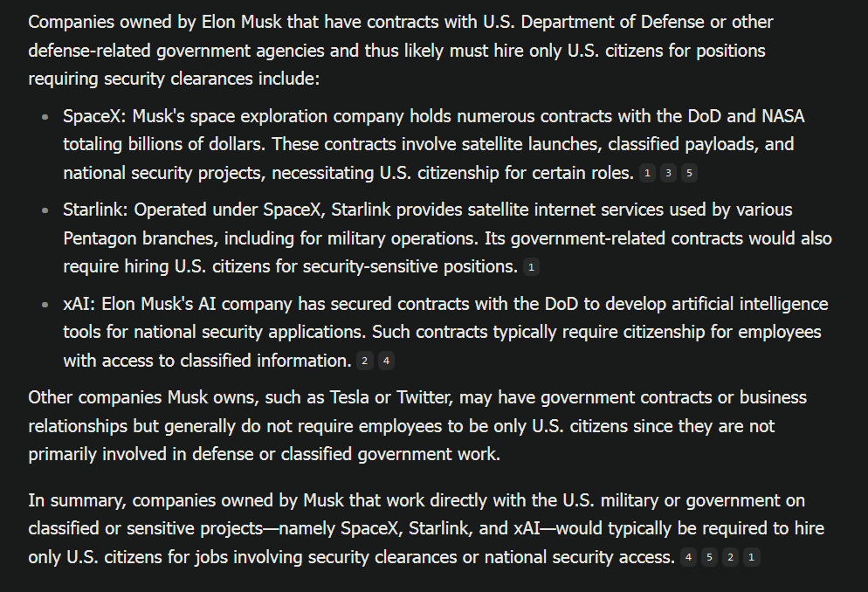The height and width of the screenshot is (592, 868).
Task: Click the 'xAI:' bullet heading
Action: click(x=79, y=304)
